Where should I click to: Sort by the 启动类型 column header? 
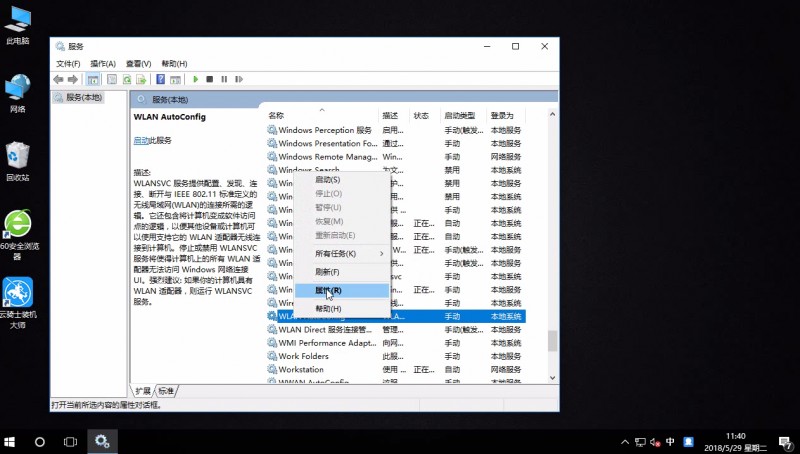463,116
